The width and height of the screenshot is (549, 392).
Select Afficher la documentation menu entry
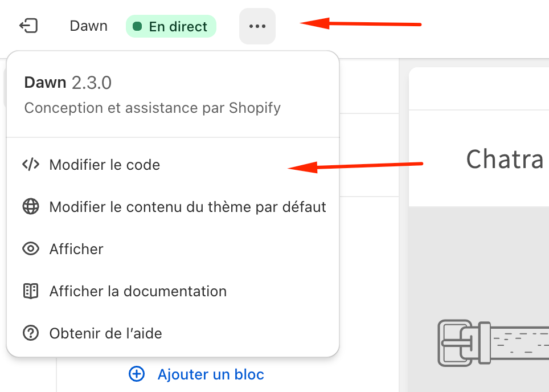138,291
